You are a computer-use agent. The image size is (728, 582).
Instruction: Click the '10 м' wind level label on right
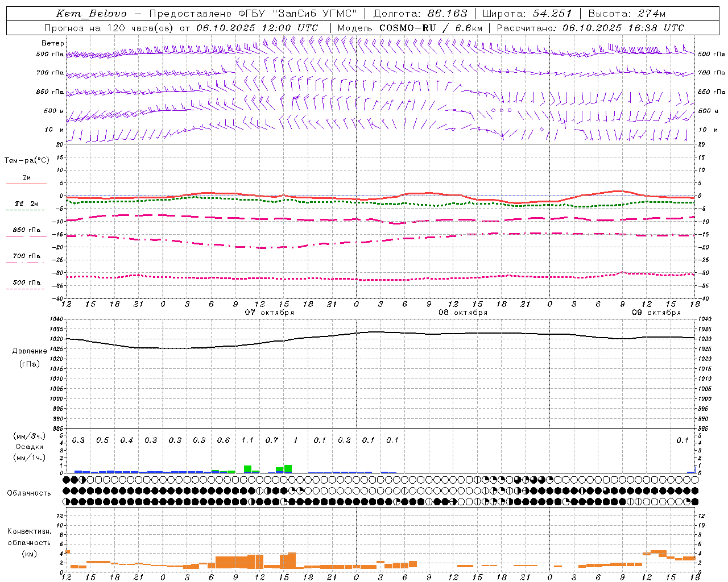coord(708,130)
